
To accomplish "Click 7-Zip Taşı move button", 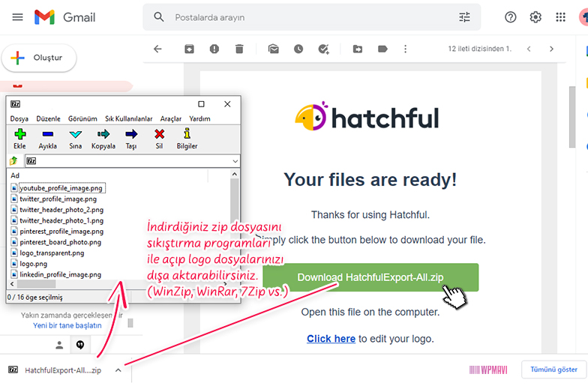I will pos(131,139).
